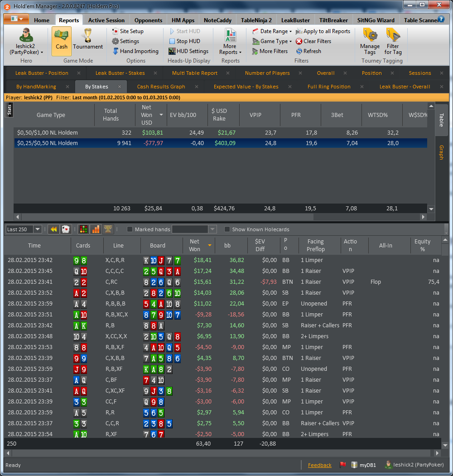
Task: Open the Last 250 hands dropdown
Action: [x=37, y=229]
